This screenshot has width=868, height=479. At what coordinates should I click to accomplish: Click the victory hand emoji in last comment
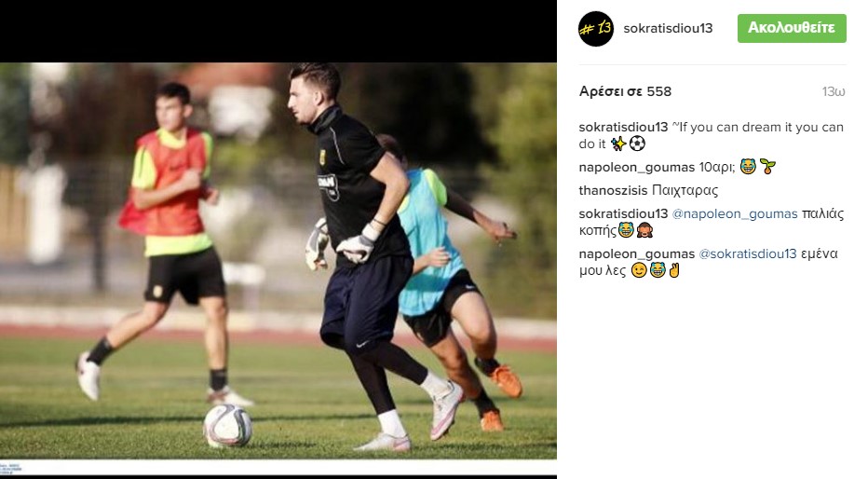674,270
